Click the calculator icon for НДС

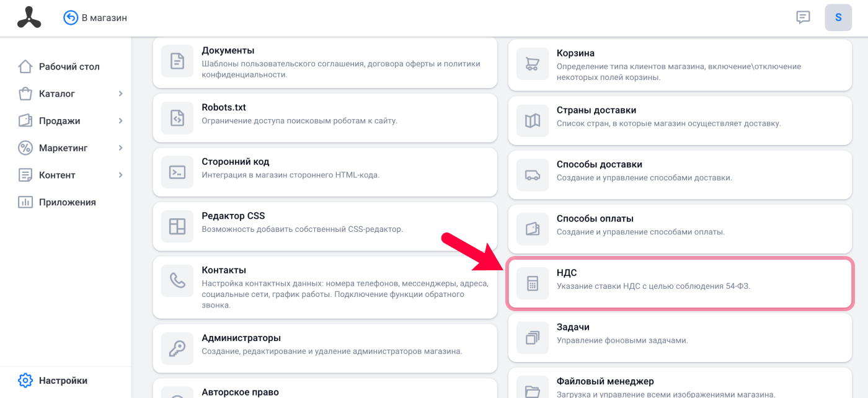tap(533, 283)
